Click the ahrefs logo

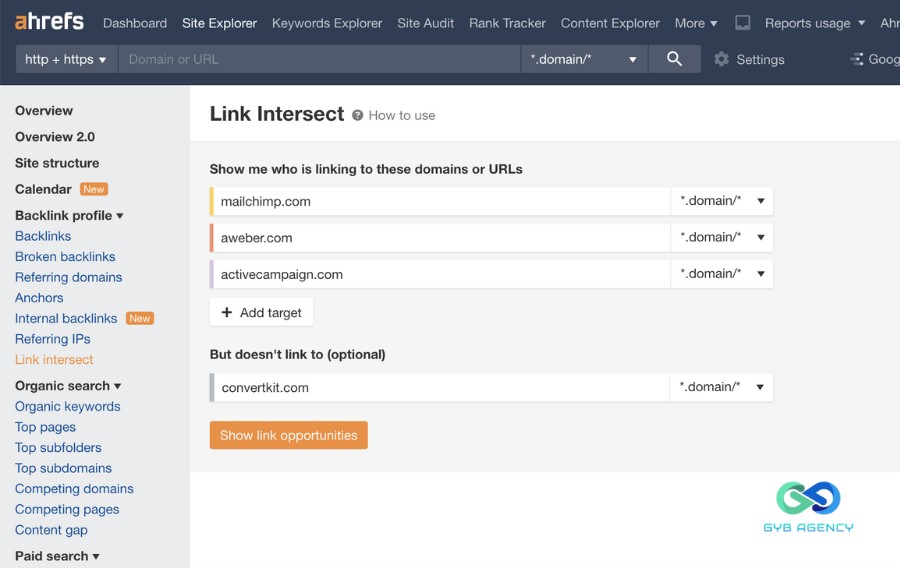tap(49, 22)
